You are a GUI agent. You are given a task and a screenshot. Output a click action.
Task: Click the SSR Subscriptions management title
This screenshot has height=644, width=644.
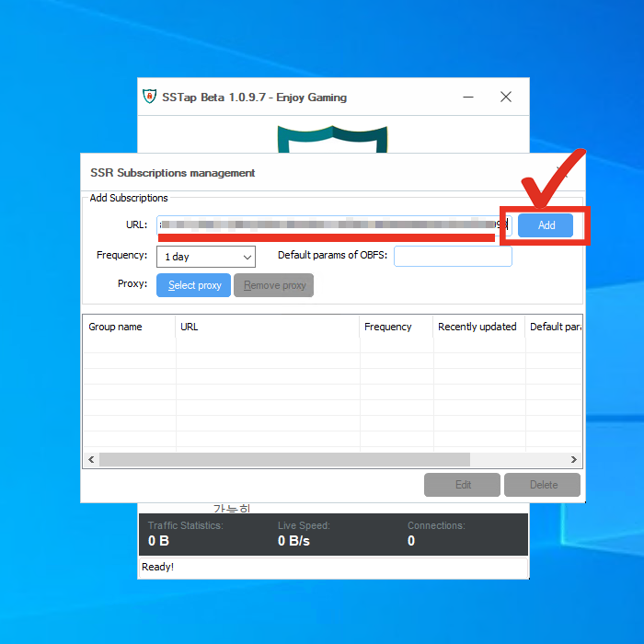[173, 173]
